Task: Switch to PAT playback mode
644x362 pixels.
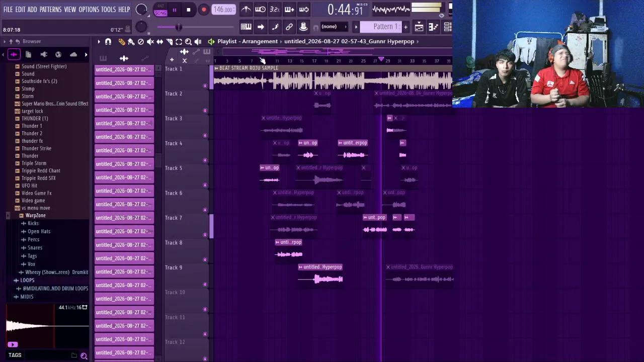Action: [x=160, y=7]
